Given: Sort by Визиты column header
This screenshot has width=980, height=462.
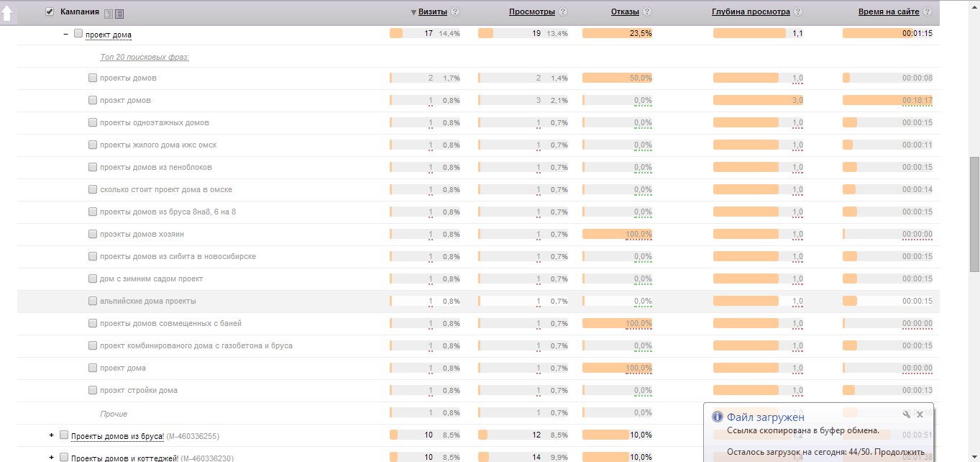Looking at the screenshot, I should click(433, 12).
